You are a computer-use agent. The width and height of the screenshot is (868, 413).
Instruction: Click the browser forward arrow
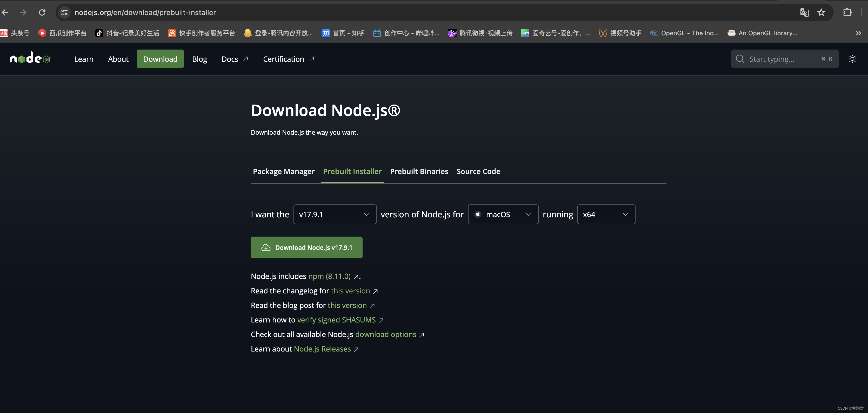(x=23, y=12)
